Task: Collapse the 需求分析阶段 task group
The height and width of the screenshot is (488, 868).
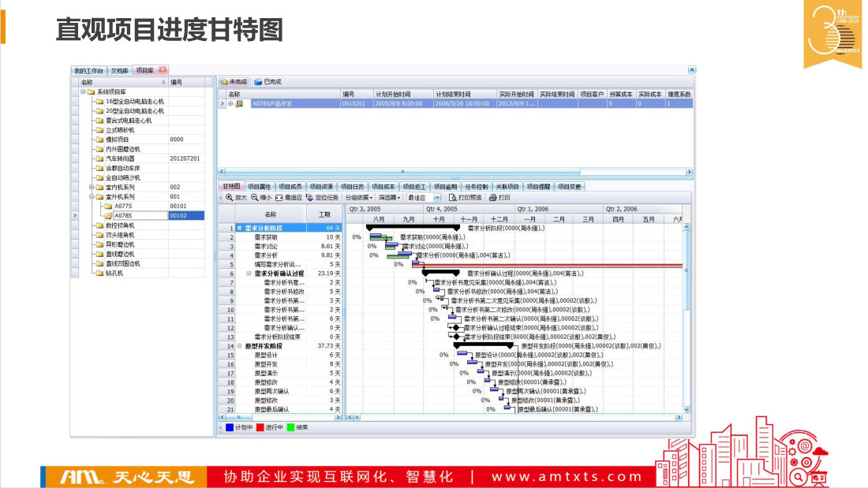Action: 240,228
